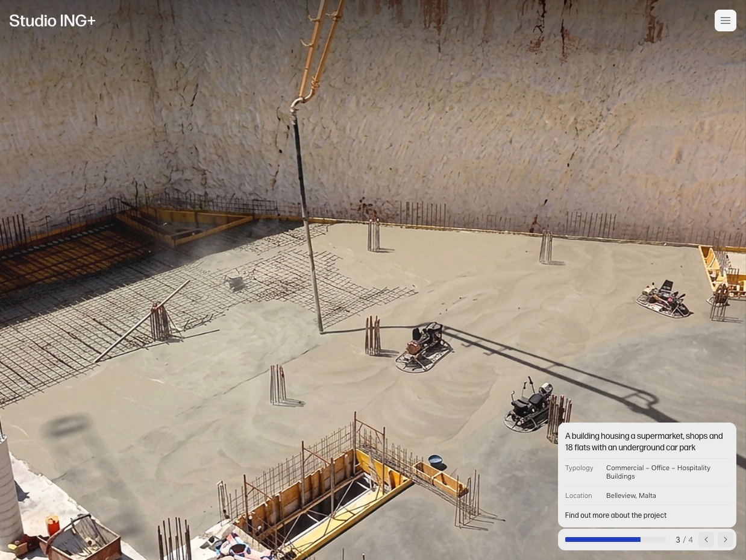Image resolution: width=746 pixels, height=560 pixels.
Task: Click the 'Location' row label
Action: pos(578,496)
